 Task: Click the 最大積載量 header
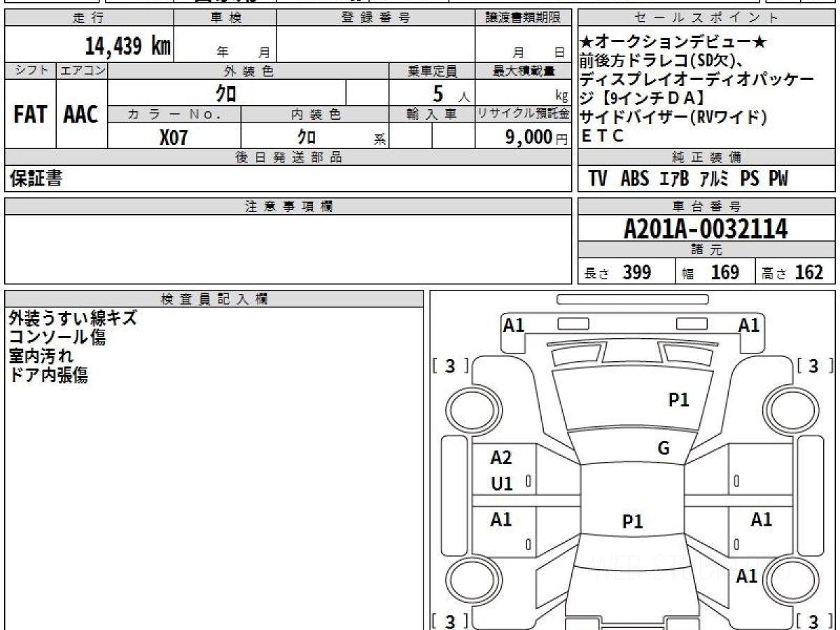tap(523, 71)
